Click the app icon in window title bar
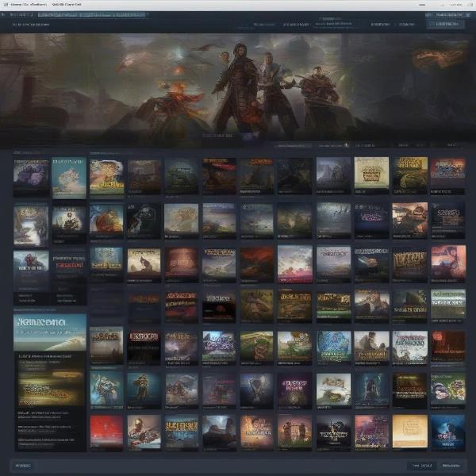 (6, 5)
